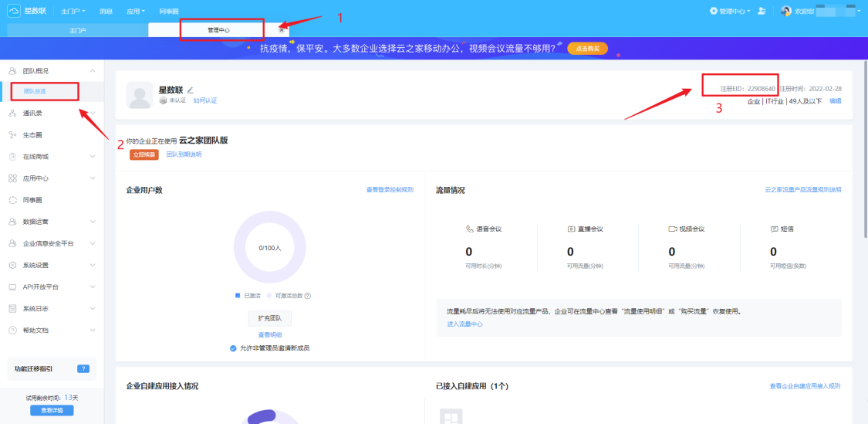Viewport: 868px width, 424px height.
Task: Click the 在线商城 sidebar icon
Action: (13, 156)
